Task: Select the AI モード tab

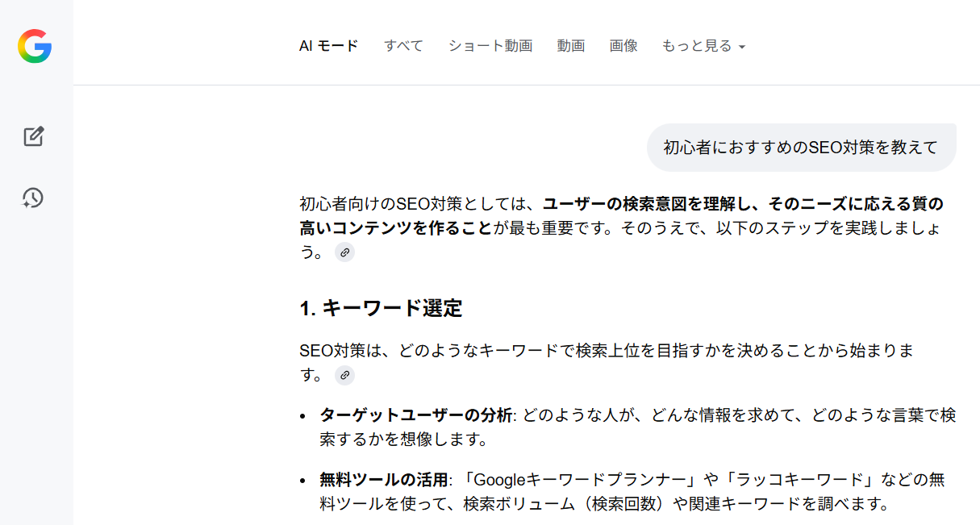Action: [x=328, y=46]
